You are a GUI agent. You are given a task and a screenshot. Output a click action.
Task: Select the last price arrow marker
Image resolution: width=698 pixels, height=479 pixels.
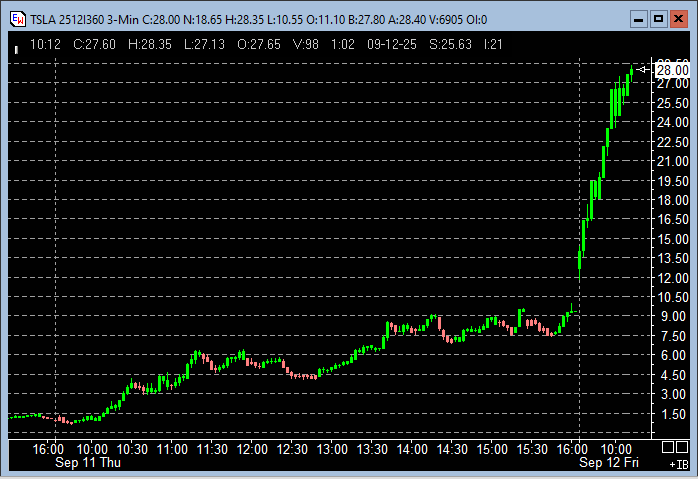[x=642, y=69]
